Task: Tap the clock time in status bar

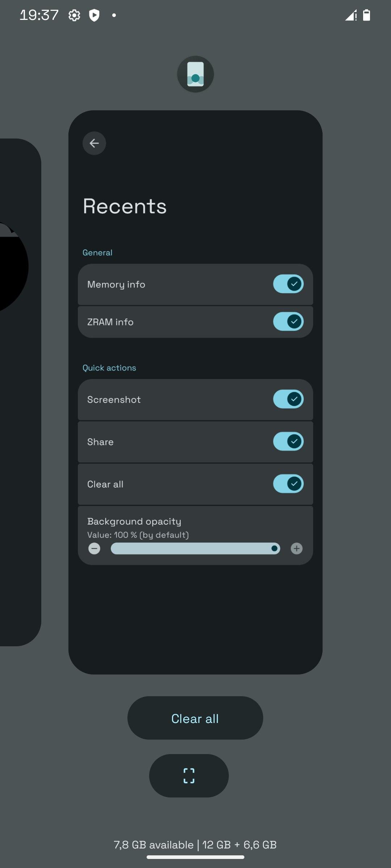Action: click(39, 15)
